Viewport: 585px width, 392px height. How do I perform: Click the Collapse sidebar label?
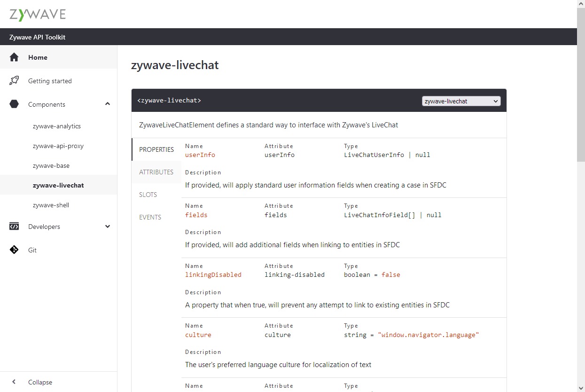[x=40, y=382]
